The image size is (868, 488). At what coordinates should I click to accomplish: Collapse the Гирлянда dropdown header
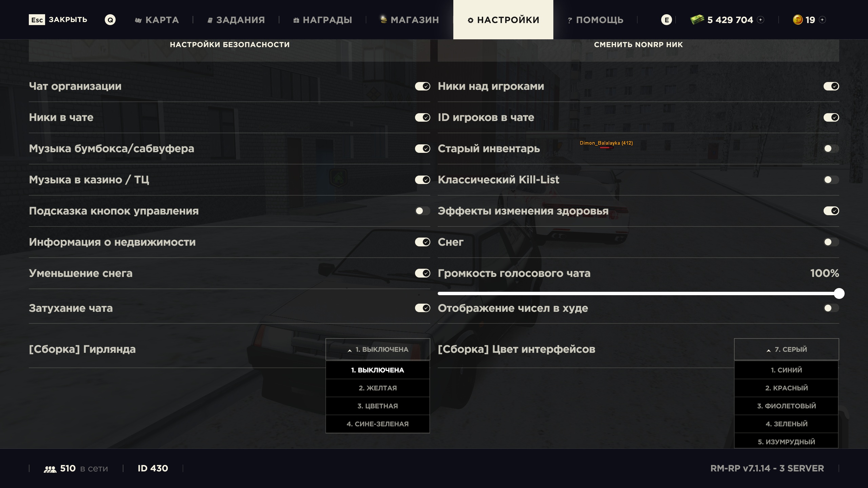coord(378,349)
